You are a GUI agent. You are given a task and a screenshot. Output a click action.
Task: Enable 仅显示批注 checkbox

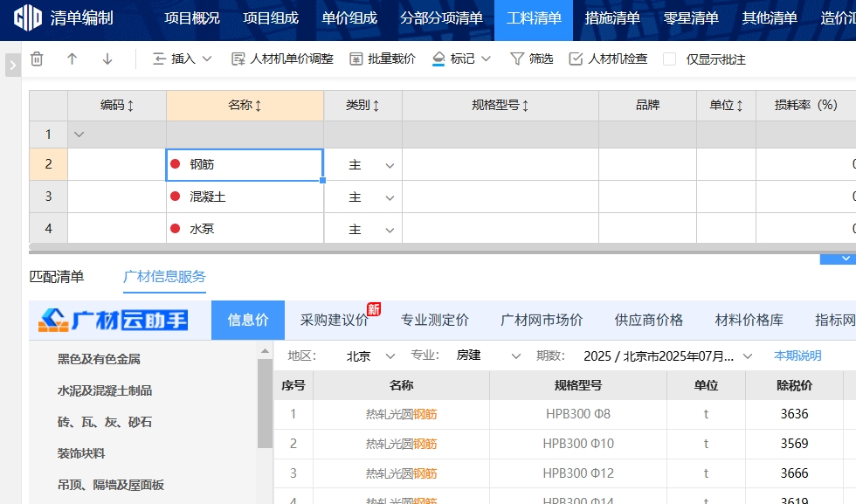click(x=670, y=59)
